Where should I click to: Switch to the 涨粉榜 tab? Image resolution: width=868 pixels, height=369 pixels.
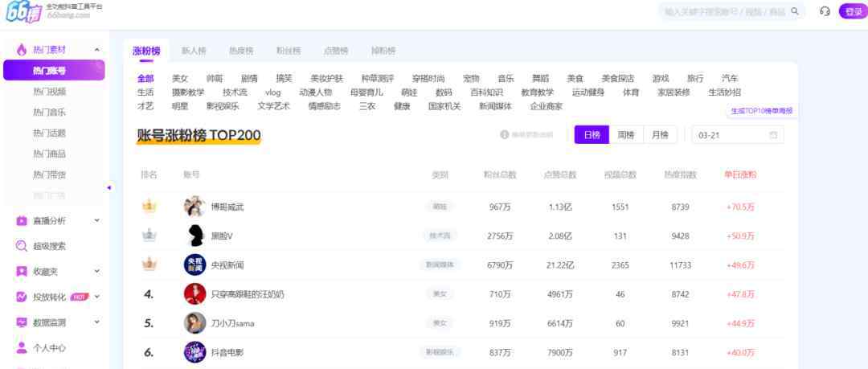(146, 51)
